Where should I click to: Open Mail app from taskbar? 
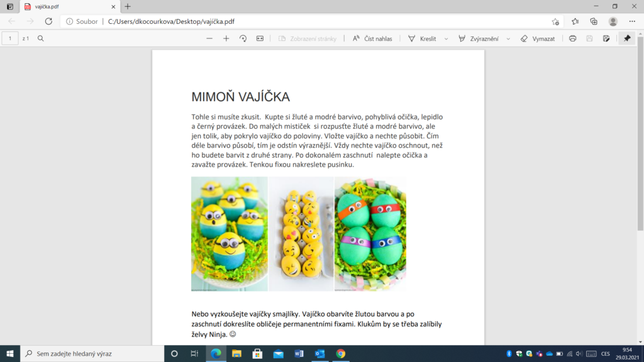[278, 353]
